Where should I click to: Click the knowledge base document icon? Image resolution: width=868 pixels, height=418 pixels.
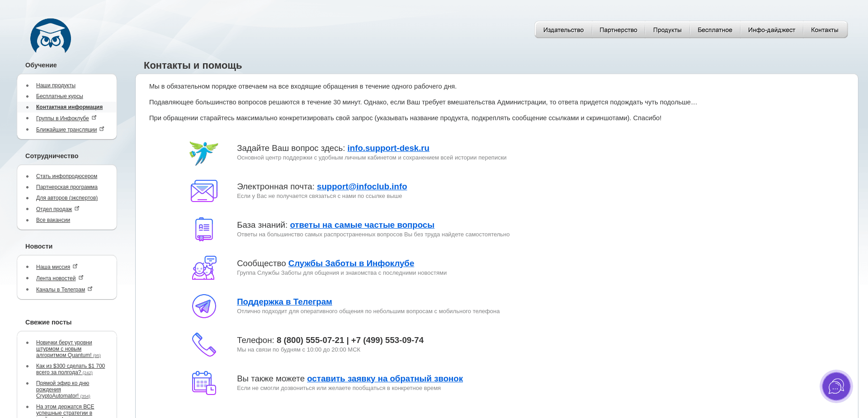coord(204,229)
